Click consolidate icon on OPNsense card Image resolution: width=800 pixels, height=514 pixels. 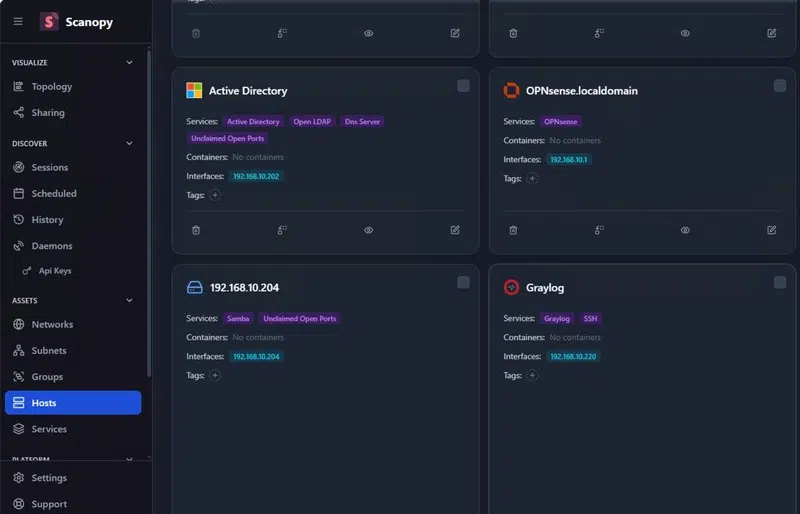[599, 230]
